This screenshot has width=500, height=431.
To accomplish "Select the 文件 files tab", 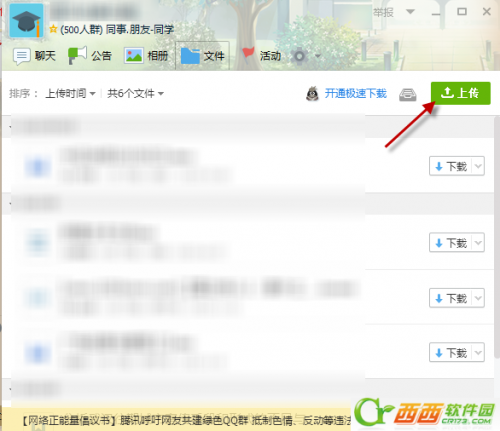I will click(x=202, y=56).
